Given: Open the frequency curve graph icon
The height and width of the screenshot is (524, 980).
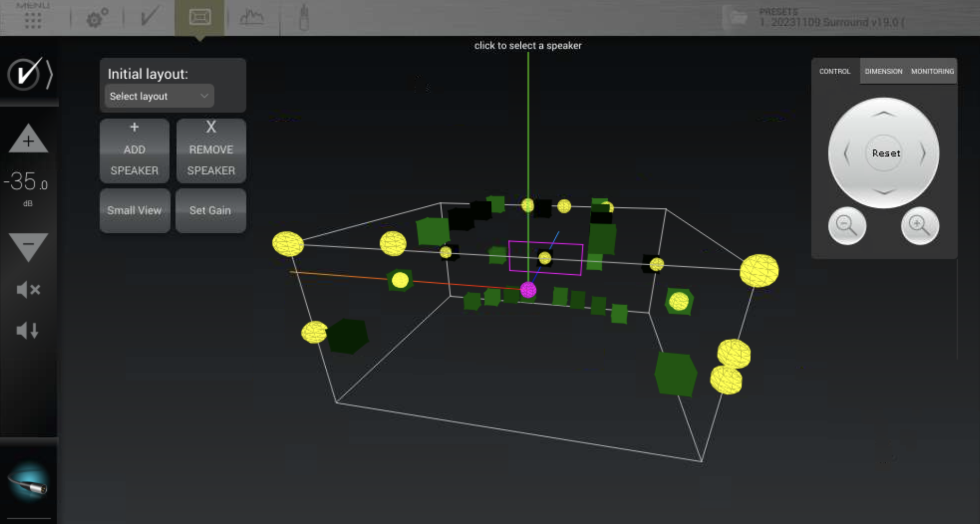Looking at the screenshot, I should click(x=252, y=18).
